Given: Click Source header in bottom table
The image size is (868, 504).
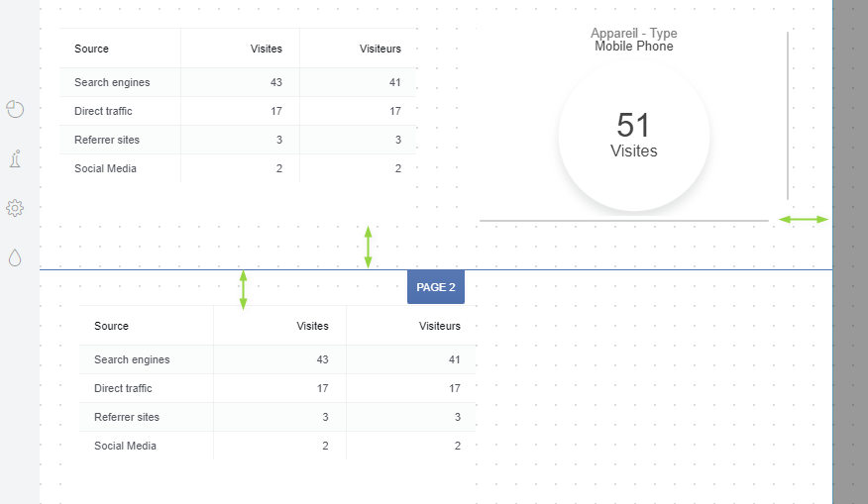Looking at the screenshot, I should pos(112,326).
